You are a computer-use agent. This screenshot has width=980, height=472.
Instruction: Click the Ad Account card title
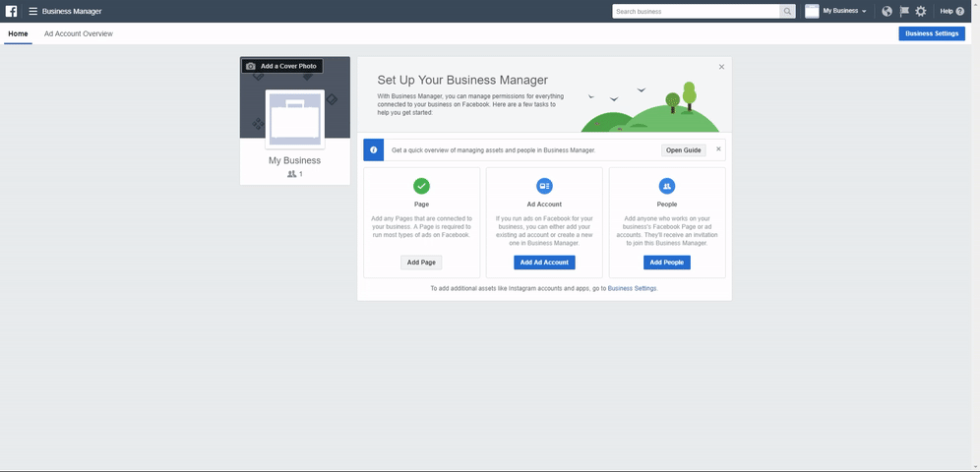pyautogui.click(x=544, y=205)
